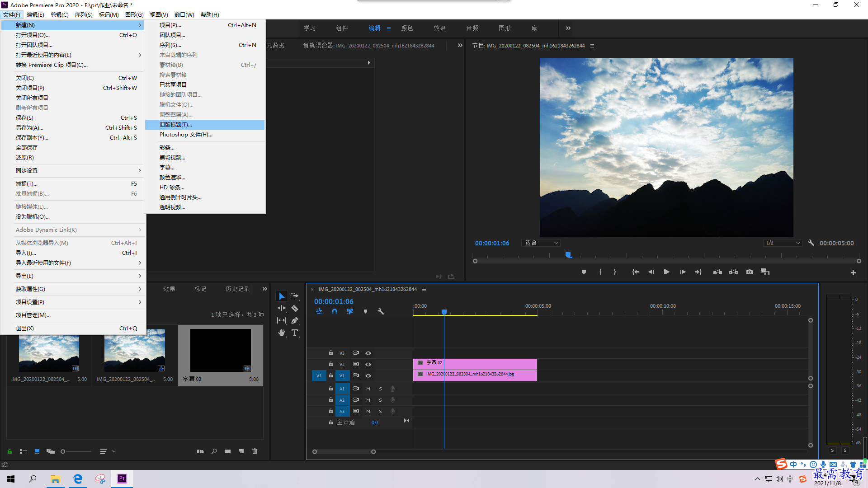868x488 pixels.
Task: Click Play in the Program monitor
Action: point(666,272)
